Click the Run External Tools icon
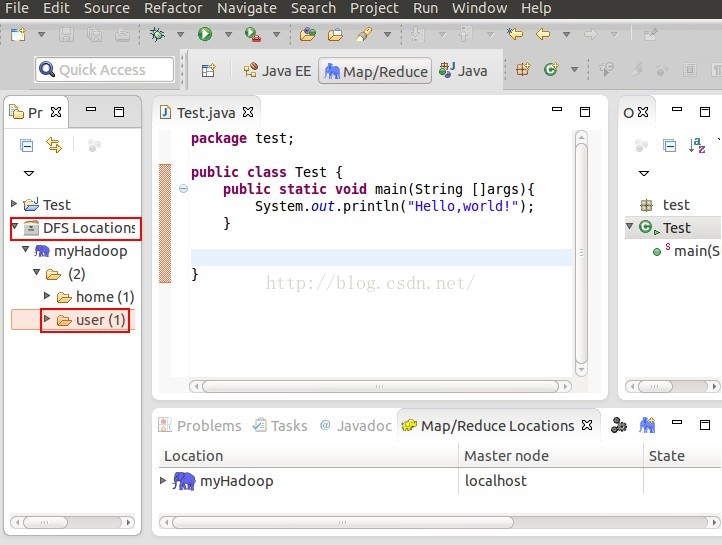The height and width of the screenshot is (545, 722). [253, 35]
